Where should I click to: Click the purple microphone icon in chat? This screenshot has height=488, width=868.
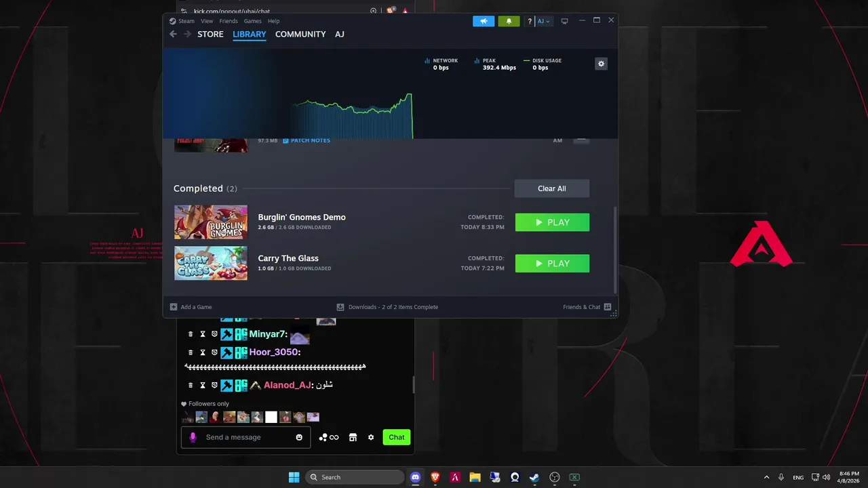tap(193, 437)
